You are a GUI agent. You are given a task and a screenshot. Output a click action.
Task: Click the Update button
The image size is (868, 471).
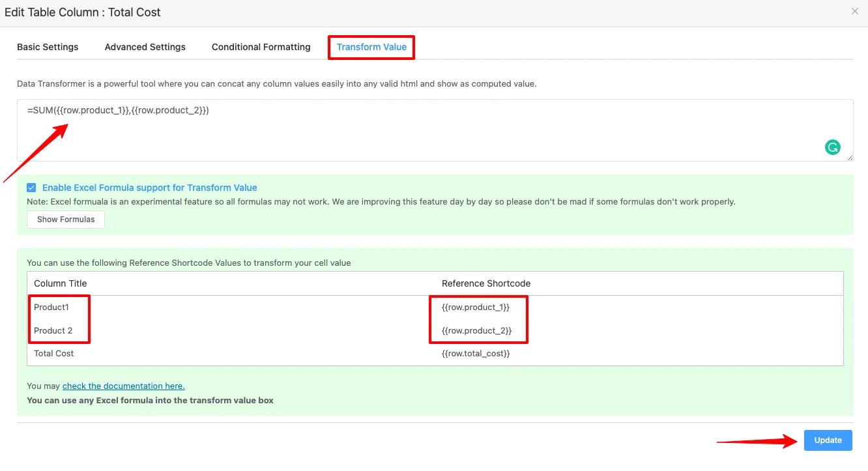pos(828,440)
